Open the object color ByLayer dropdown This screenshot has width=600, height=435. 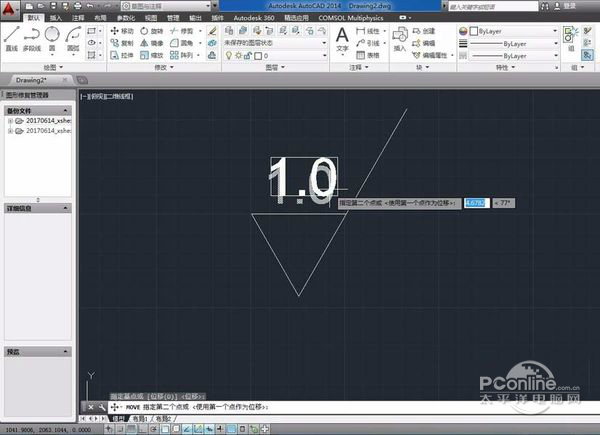tap(514, 31)
